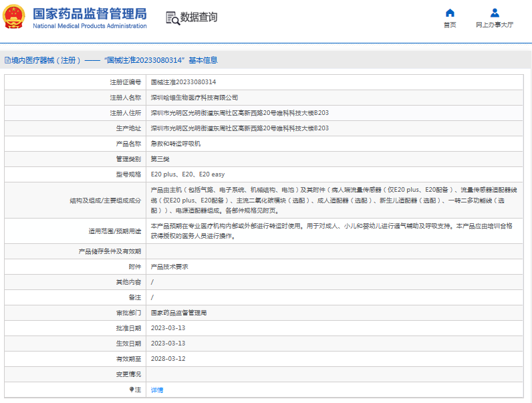Click the expiry date 2028-03-12 cell
Screen dimensions: 532x403
(168, 359)
